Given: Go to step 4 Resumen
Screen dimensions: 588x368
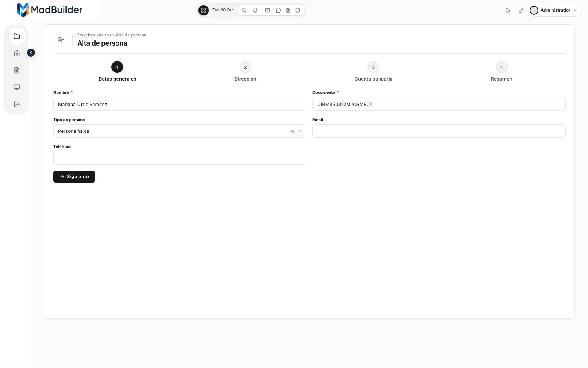Looking at the screenshot, I should click(501, 71).
